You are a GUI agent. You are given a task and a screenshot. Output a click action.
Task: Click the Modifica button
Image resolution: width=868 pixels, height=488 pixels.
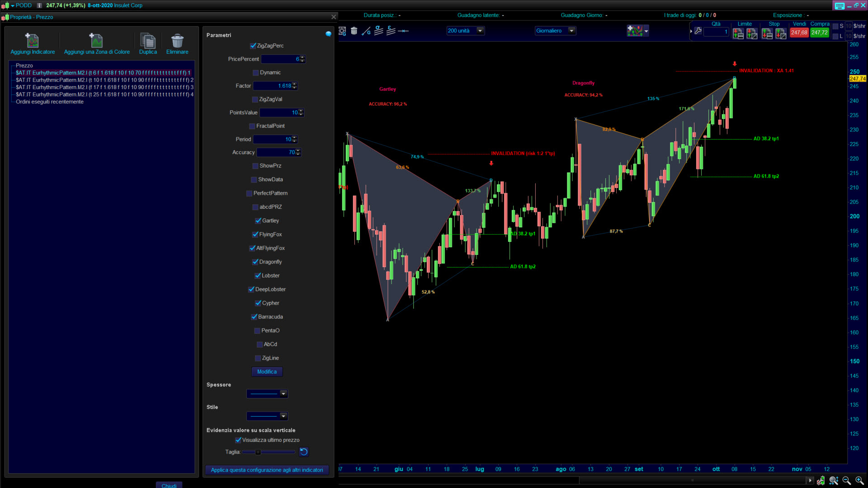point(267,372)
